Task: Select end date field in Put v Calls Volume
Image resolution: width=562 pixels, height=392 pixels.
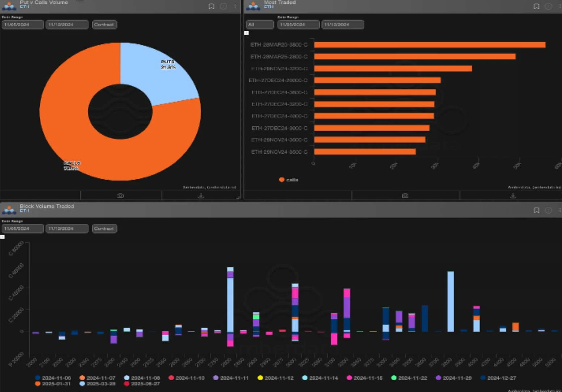Action: coord(67,25)
